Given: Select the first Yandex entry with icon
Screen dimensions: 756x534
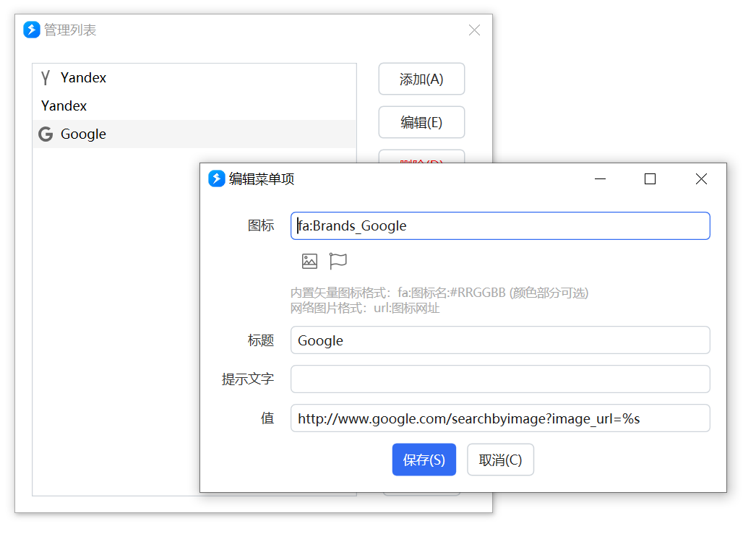Looking at the screenshot, I should (195, 77).
